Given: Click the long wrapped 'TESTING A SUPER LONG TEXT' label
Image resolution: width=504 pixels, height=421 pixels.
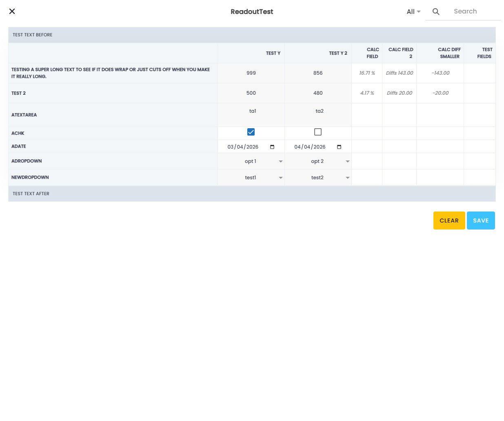Looking at the screenshot, I should point(111,73).
